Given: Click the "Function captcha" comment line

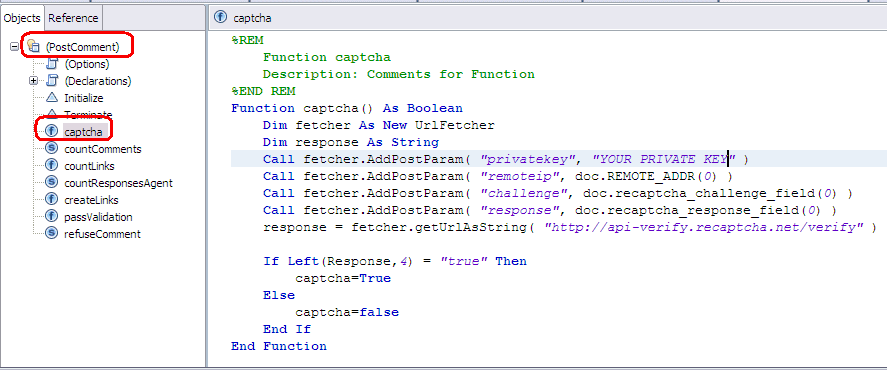Looking at the screenshot, I should coord(327,57).
